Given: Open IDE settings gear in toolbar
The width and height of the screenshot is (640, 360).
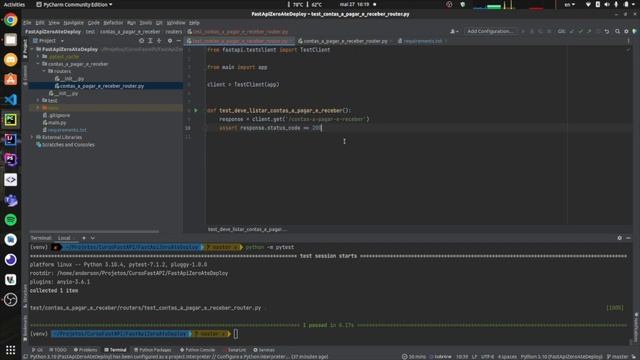Looking at the screenshot, I should [626, 31].
